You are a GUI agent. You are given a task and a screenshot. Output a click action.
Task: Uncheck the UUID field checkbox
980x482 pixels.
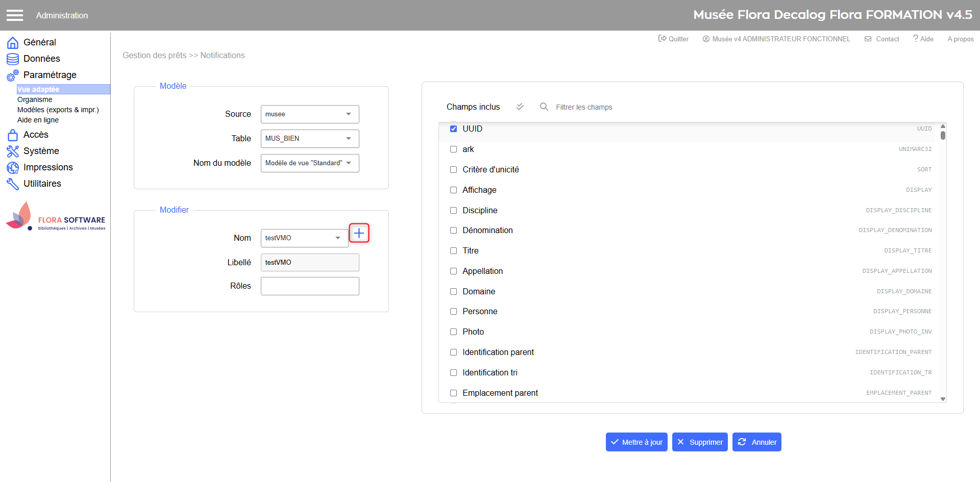click(x=453, y=129)
